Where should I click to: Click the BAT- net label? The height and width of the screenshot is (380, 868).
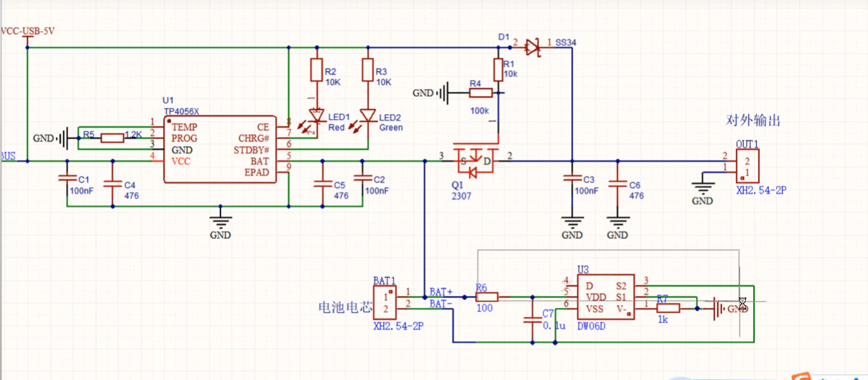point(441,303)
